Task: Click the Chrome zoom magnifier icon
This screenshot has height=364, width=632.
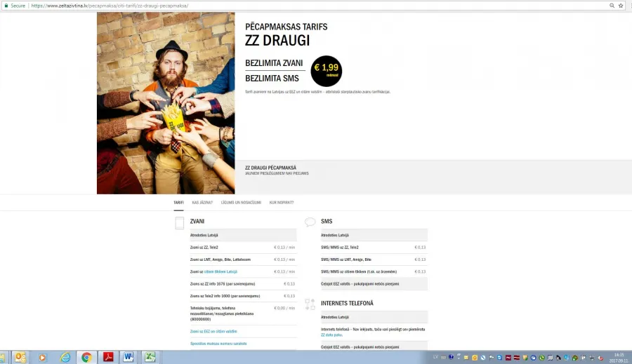Action: 612,6
